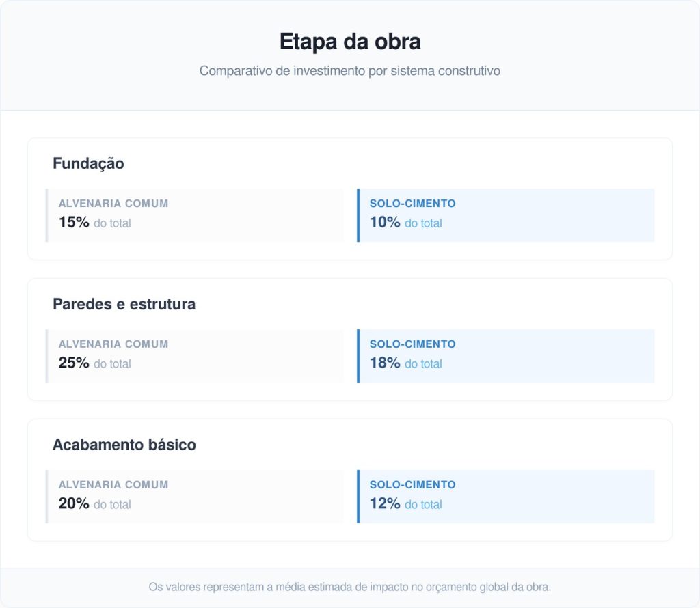Select Alvenaria Comum label under Acabamento básico
The width and height of the screenshot is (700, 608).
click(x=113, y=485)
